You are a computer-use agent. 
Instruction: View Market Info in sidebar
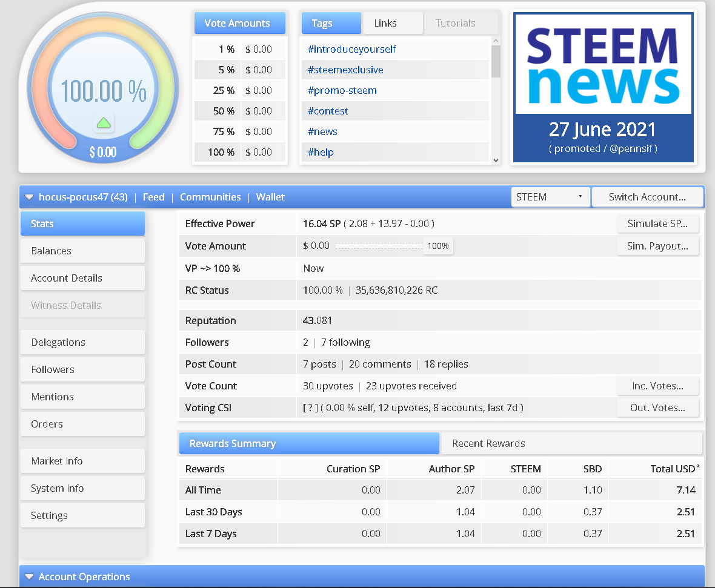pyautogui.click(x=82, y=461)
